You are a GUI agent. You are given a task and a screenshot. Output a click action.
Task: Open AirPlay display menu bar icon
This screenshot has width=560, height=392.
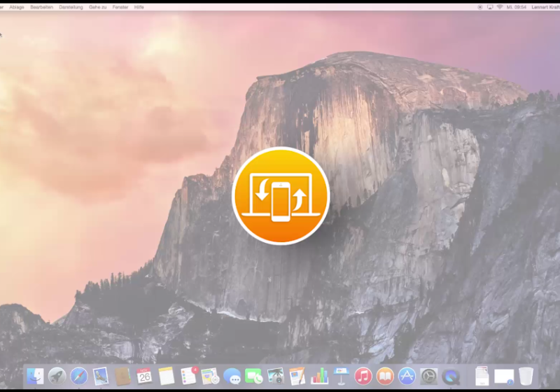tap(490, 7)
